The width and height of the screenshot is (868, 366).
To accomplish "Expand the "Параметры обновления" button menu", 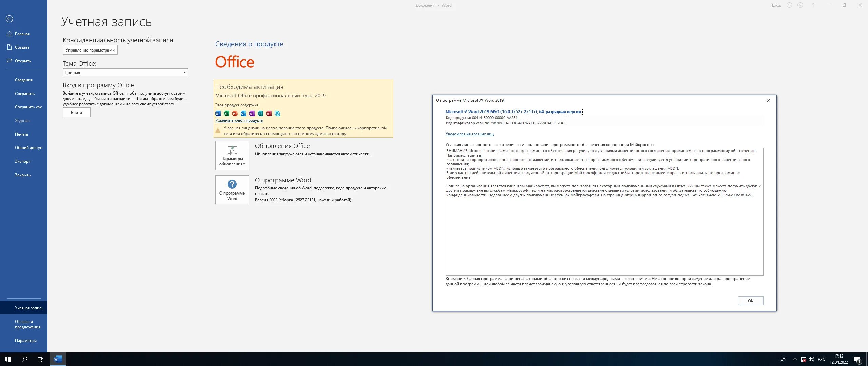I will click(232, 156).
